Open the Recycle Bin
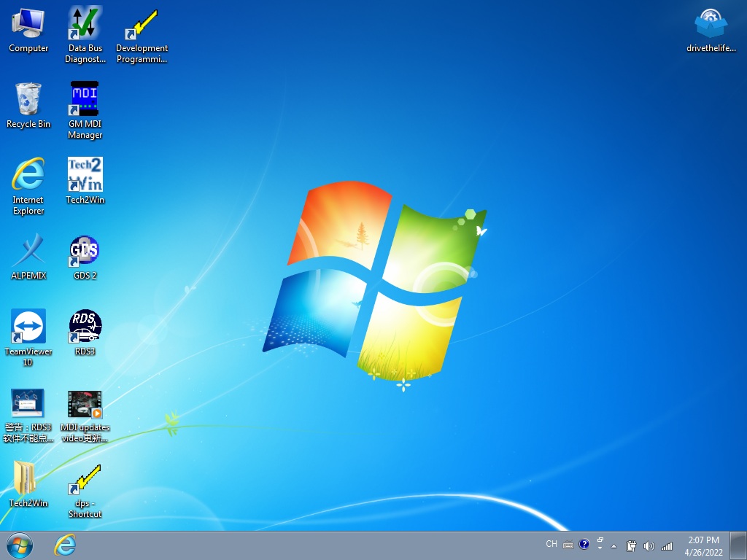 [x=28, y=100]
